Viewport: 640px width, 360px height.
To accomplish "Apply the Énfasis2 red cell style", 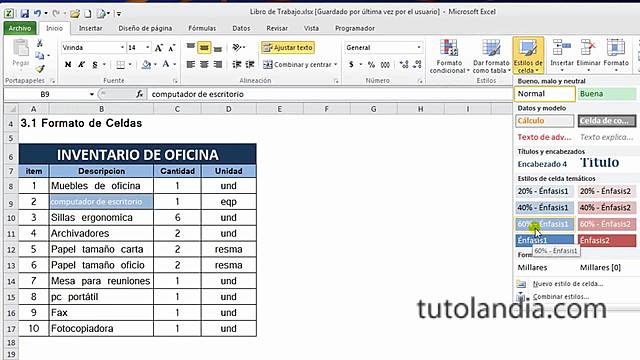I will (x=607, y=240).
